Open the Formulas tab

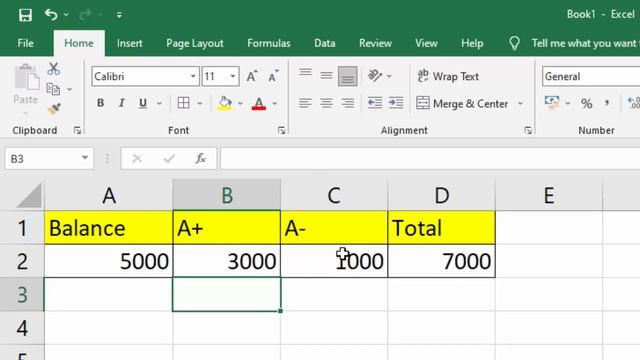click(269, 43)
